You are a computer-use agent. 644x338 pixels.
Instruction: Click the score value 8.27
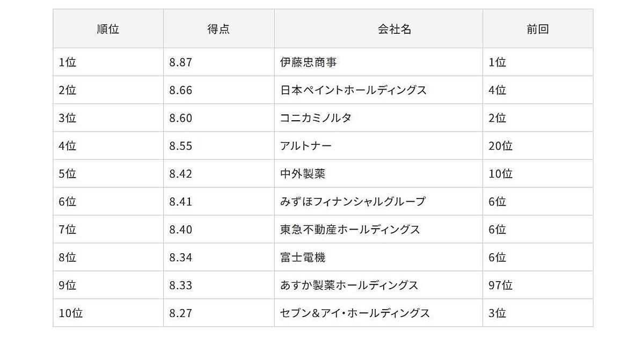click(x=180, y=313)
